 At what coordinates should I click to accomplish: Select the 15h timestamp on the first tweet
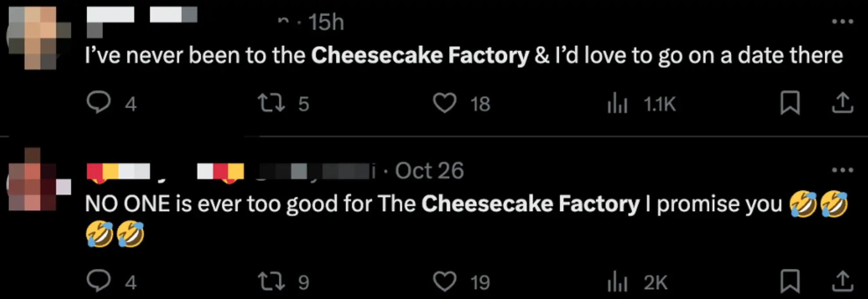[x=327, y=21]
